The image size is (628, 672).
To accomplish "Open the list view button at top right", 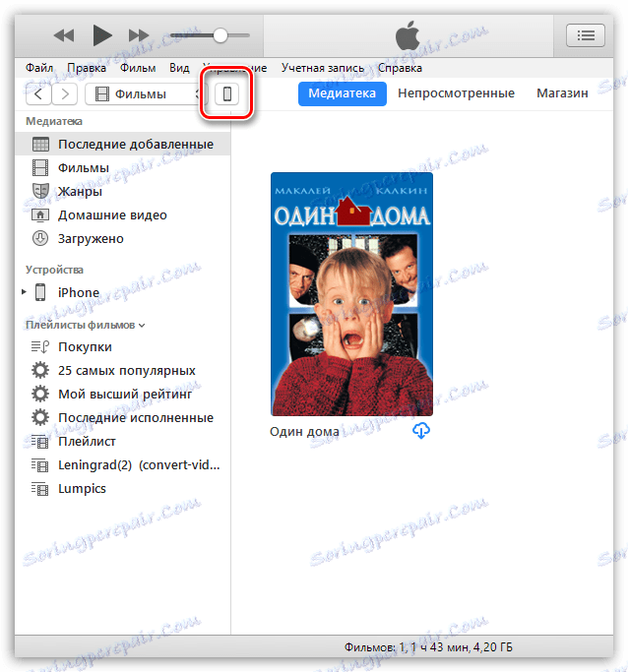I will pos(585,35).
